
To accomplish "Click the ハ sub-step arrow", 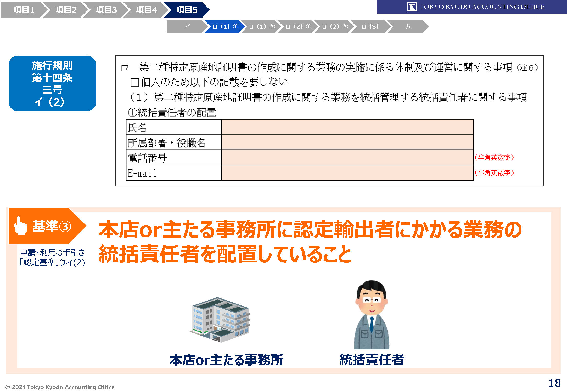I will [408, 27].
